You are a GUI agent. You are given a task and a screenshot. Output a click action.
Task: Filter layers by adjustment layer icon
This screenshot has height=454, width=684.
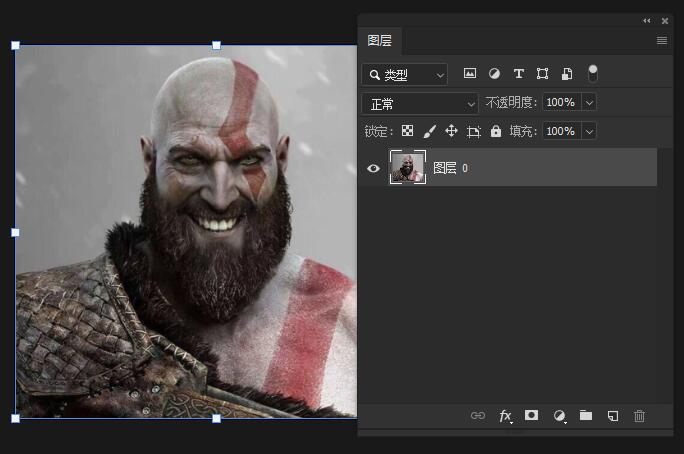click(494, 73)
